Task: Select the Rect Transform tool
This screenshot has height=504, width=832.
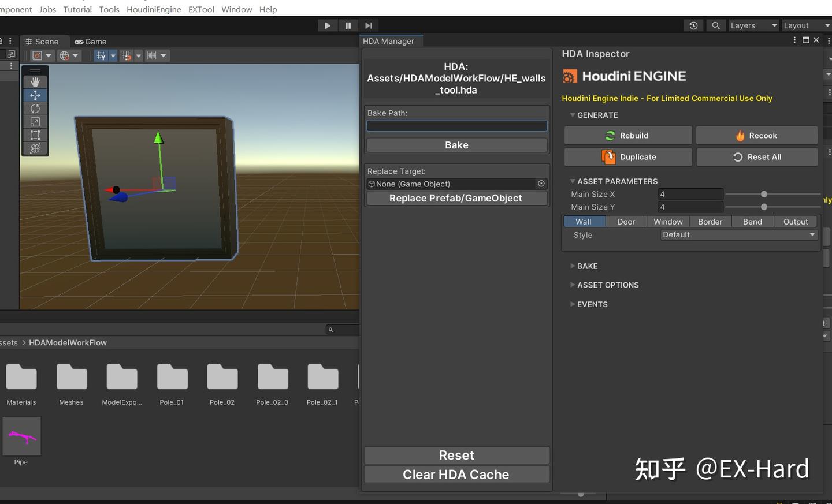Action: tap(35, 135)
